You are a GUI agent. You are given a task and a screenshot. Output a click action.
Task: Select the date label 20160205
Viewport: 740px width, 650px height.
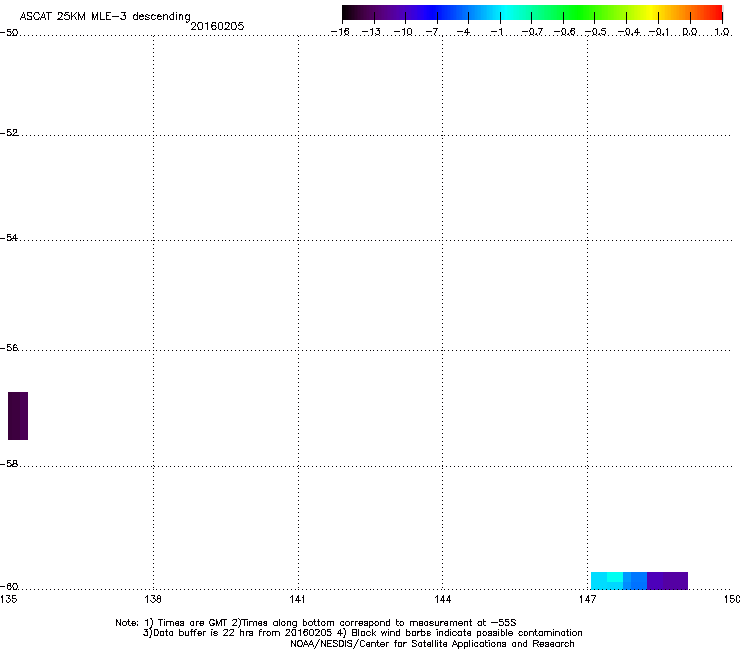[x=217, y=26]
